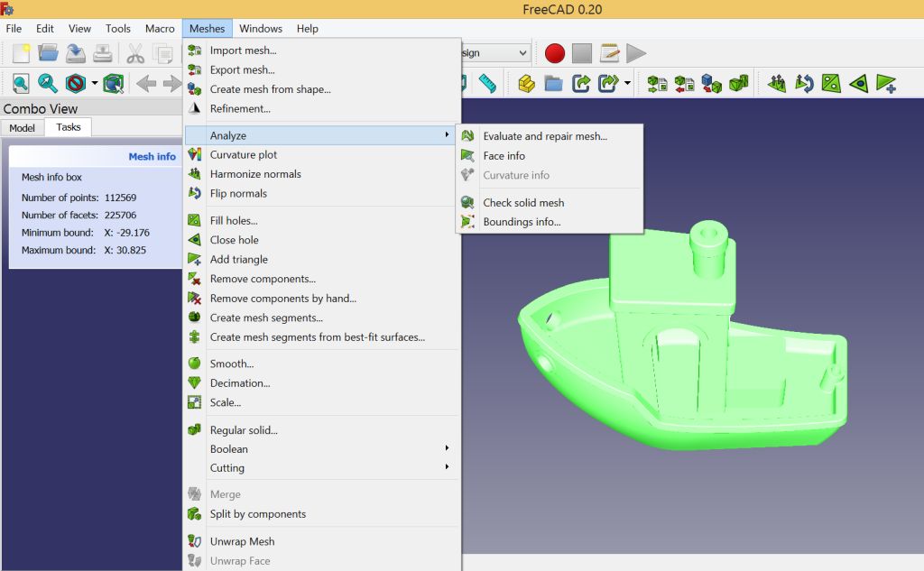Click the Add triangle toolbar icon

click(x=885, y=84)
